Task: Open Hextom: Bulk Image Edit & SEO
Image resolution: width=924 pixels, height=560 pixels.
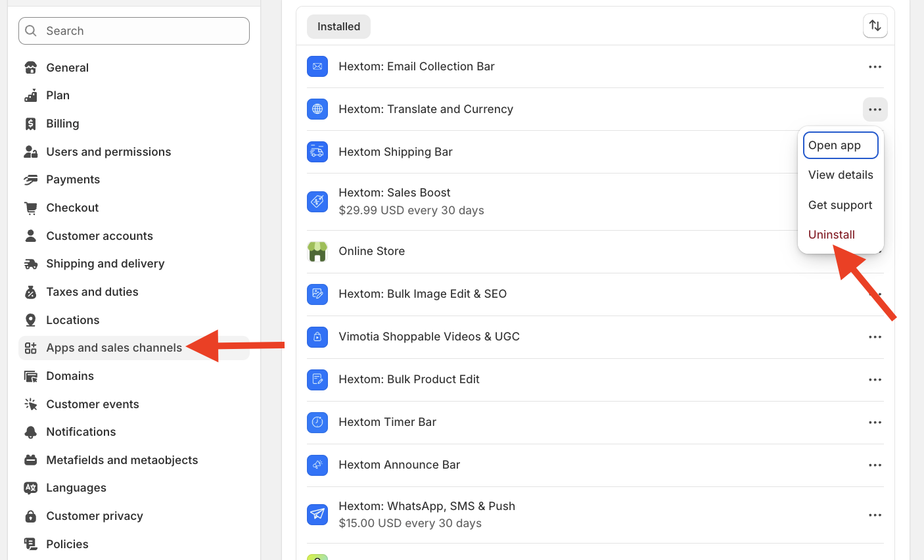Action: point(423,294)
